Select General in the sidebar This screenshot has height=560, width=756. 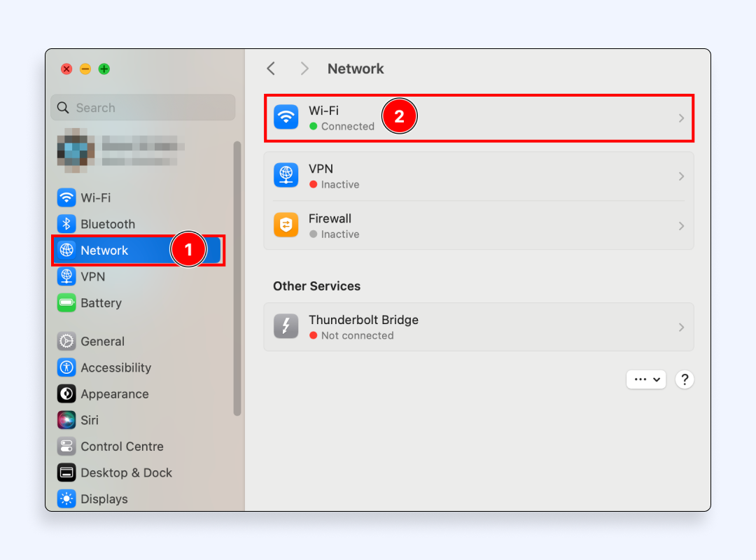(102, 342)
